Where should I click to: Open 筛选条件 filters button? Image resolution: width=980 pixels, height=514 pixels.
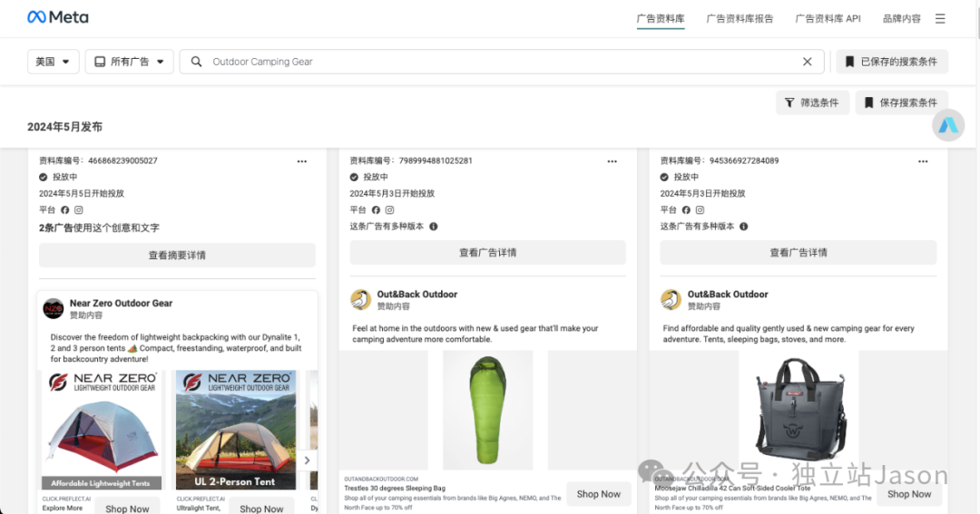point(812,102)
